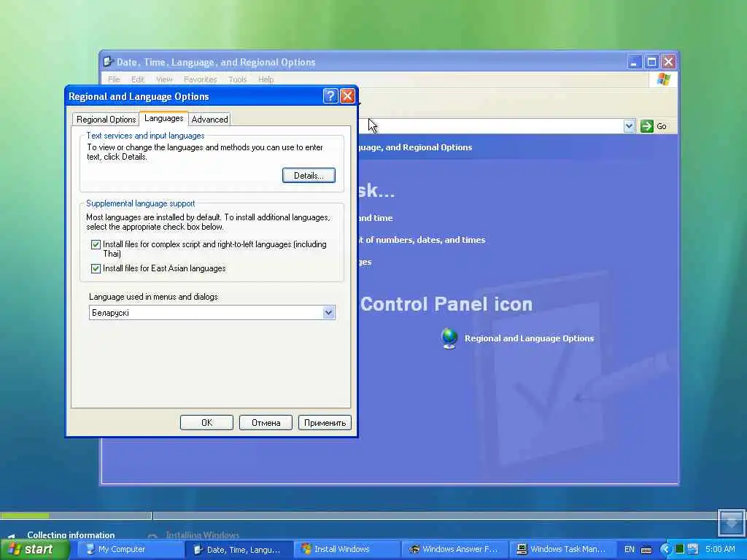The width and height of the screenshot is (747, 560).
Task: Click inside the address bar field
Action: (491, 126)
